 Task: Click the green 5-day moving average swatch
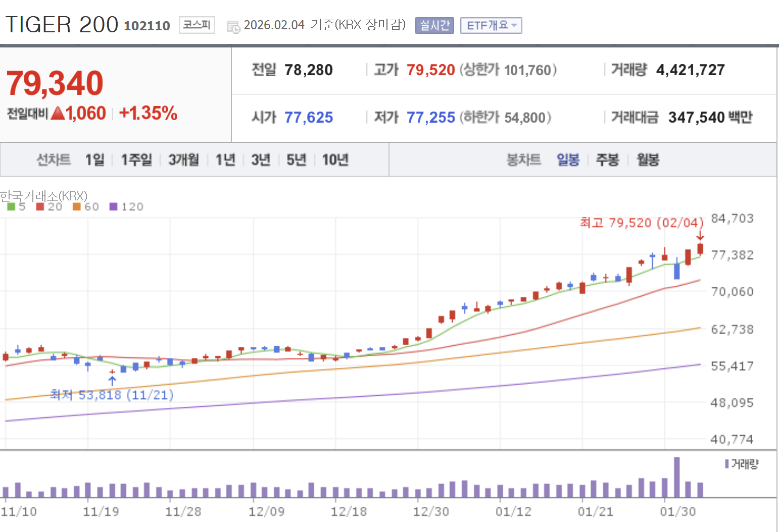(x=11, y=206)
